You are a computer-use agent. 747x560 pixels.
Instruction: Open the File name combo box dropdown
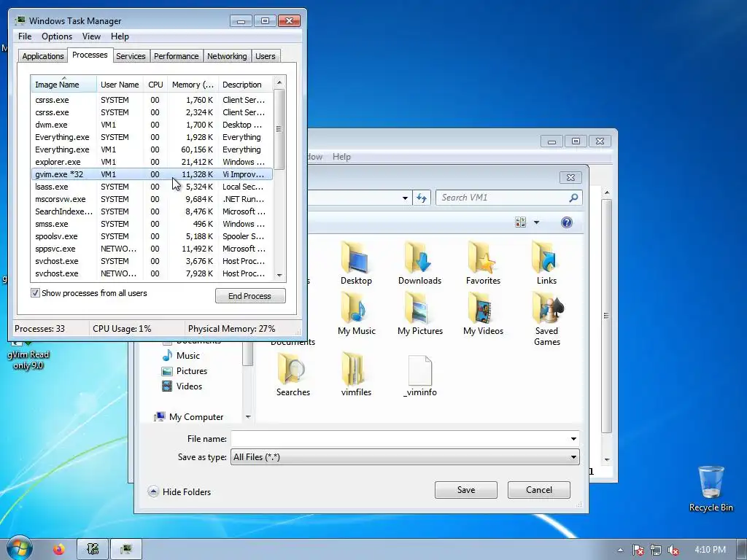click(x=573, y=438)
